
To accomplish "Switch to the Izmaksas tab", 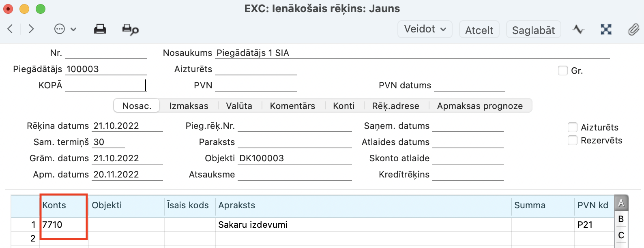I will [189, 106].
